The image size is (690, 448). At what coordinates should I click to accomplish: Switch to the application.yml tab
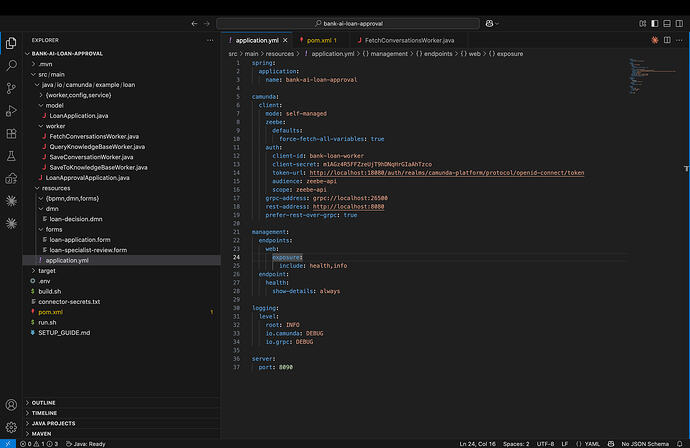click(257, 40)
